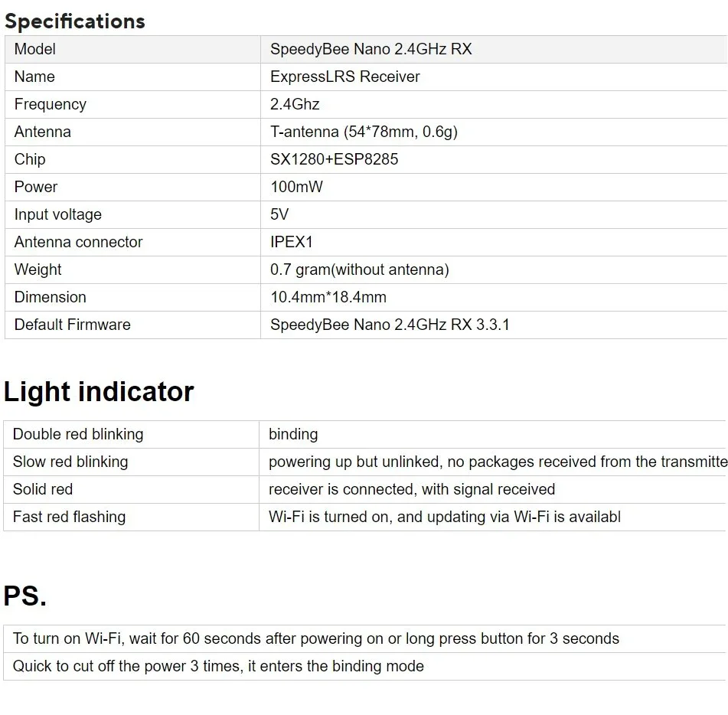728x715 pixels.
Task: Select the Double red blinking row
Action: click(364, 435)
